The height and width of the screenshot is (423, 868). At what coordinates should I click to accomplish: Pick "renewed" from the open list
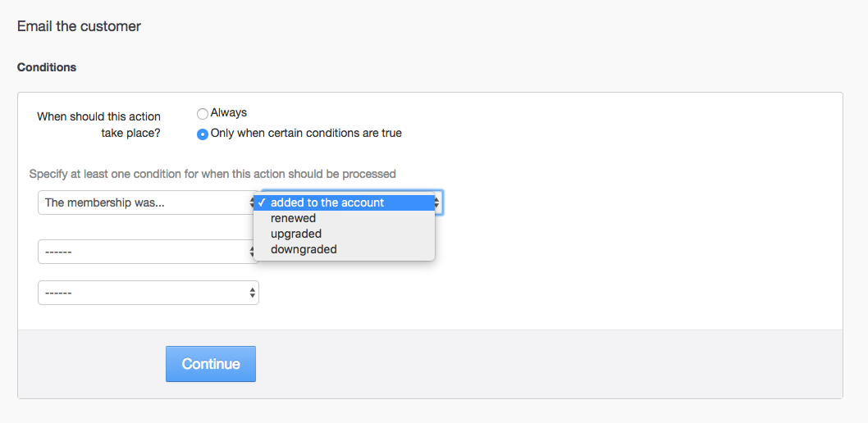(293, 218)
